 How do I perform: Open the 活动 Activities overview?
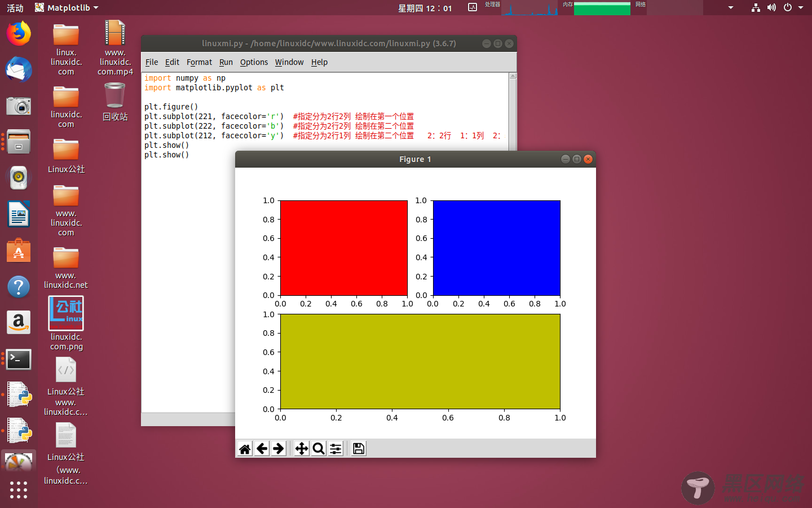point(15,8)
